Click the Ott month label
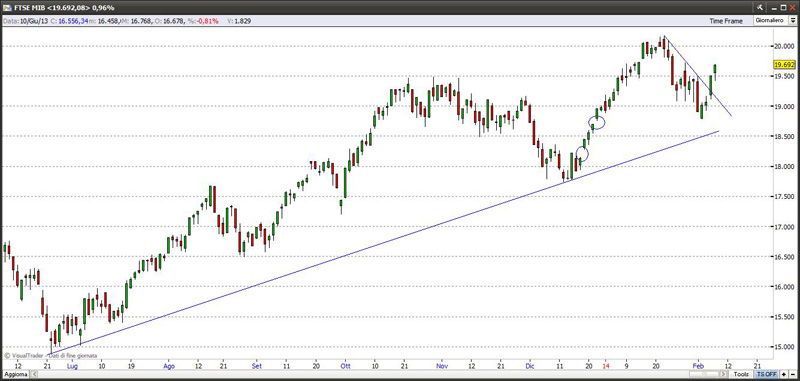This screenshot has width=800, height=381. pos(345,366)
